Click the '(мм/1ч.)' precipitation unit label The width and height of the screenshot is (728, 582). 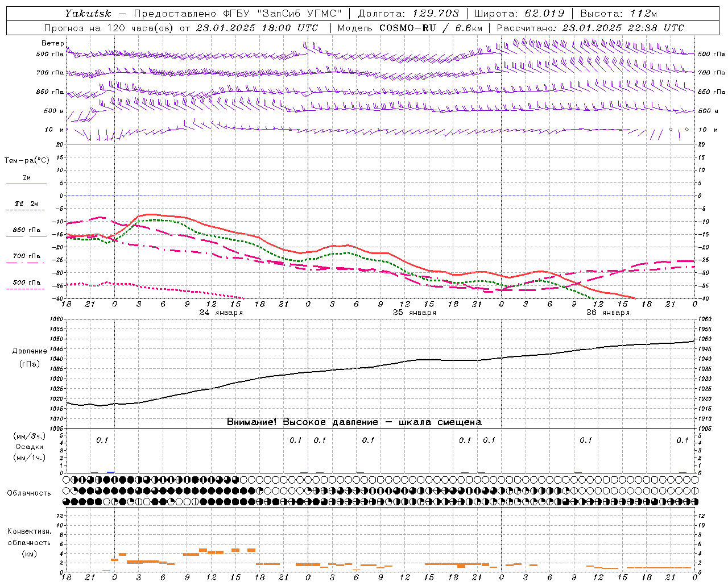[30, 458]
